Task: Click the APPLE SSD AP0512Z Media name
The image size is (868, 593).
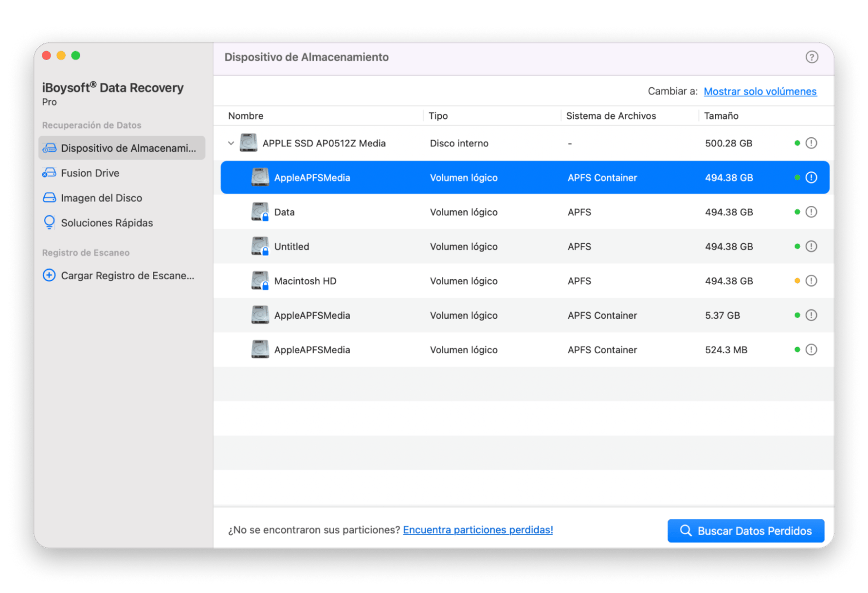Action: coord(324,143)
